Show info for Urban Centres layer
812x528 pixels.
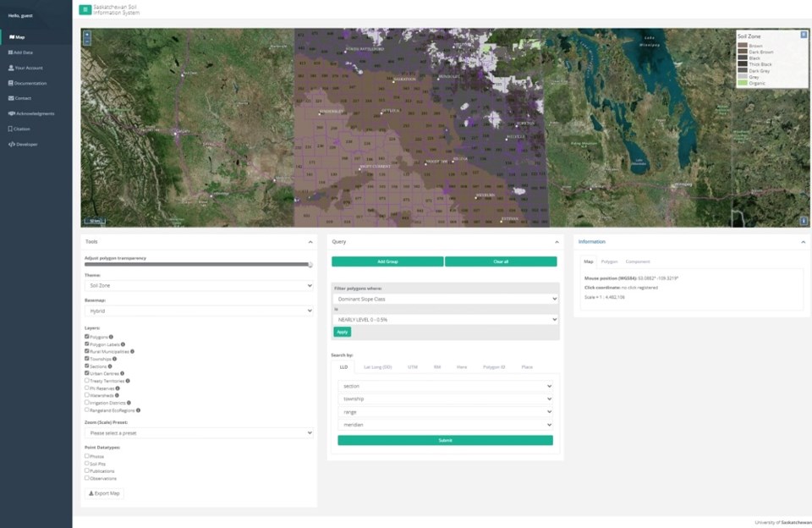tap(122, 373)
